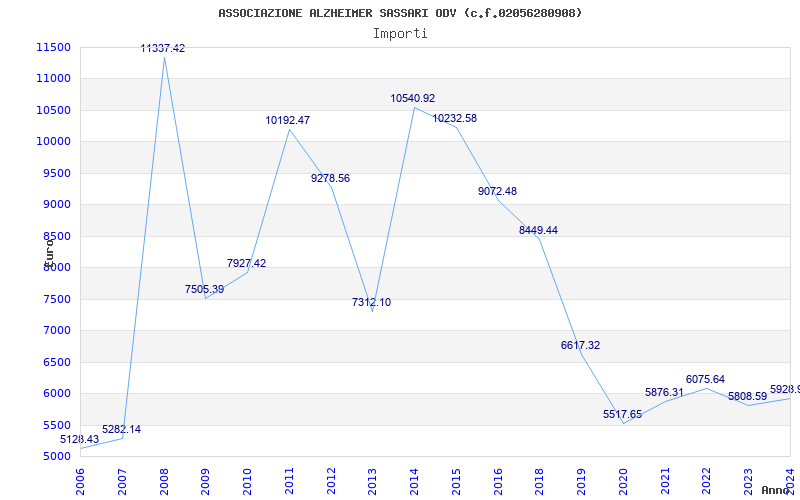Click y-axis value 7500
Image resolution: width=800 pixels, height=500 pixels.
click(x=56, y=299)
